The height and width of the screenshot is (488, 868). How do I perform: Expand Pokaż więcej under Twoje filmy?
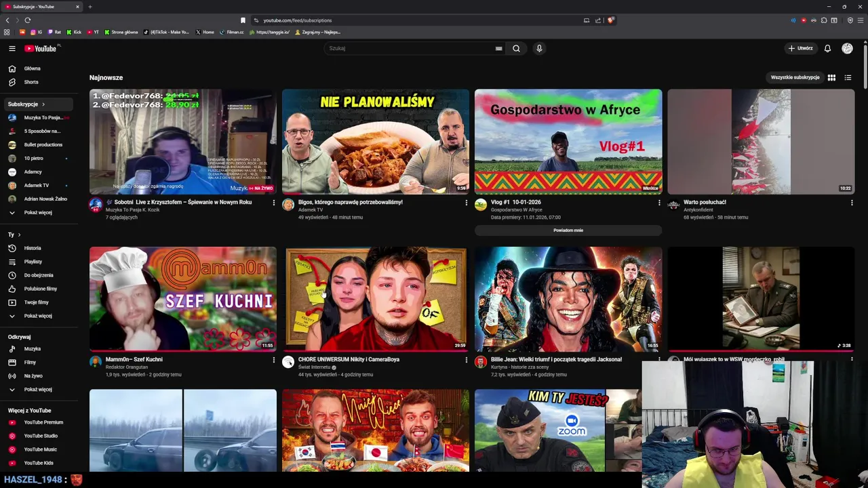(37, 316)
